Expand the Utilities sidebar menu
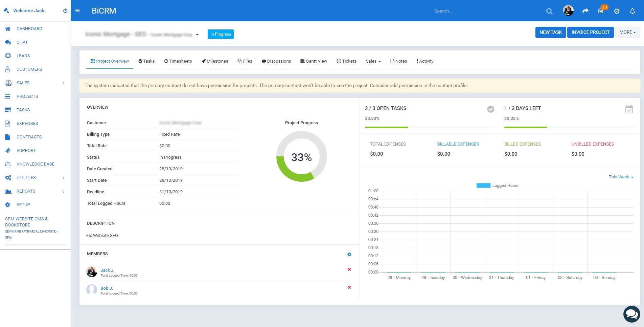644x327 pixels. (26, 178)
